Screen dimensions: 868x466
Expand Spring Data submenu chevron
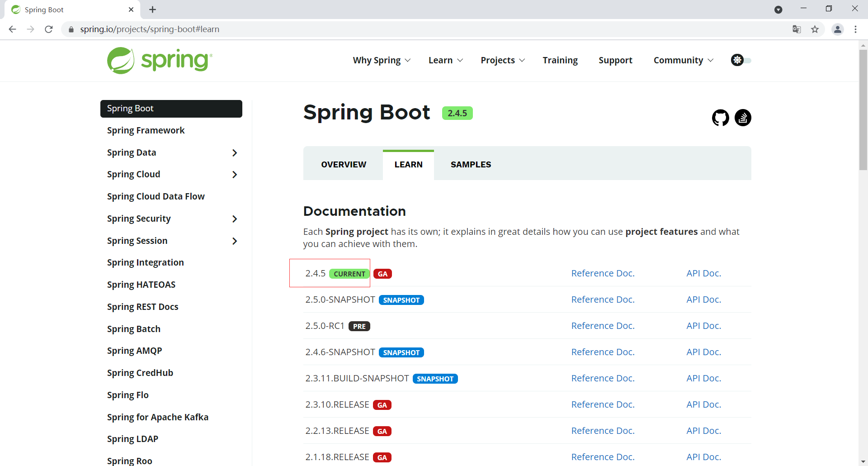(x=234, y=153)
